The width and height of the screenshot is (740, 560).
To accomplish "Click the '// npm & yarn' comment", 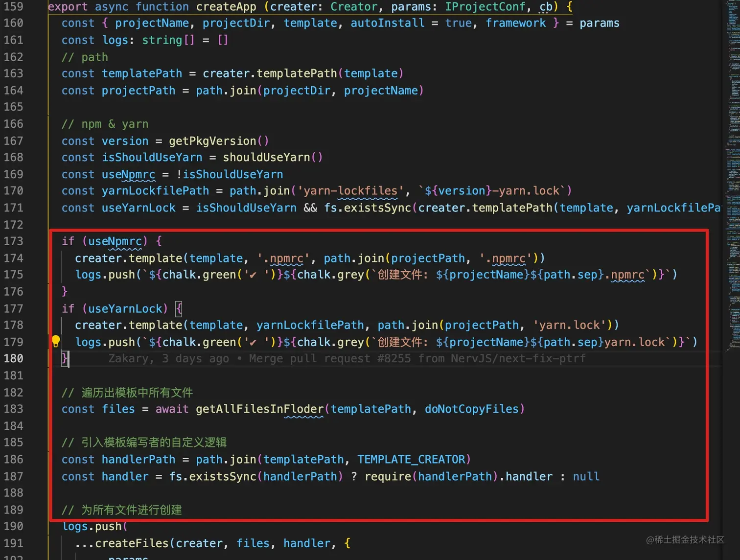I will 105,124.
